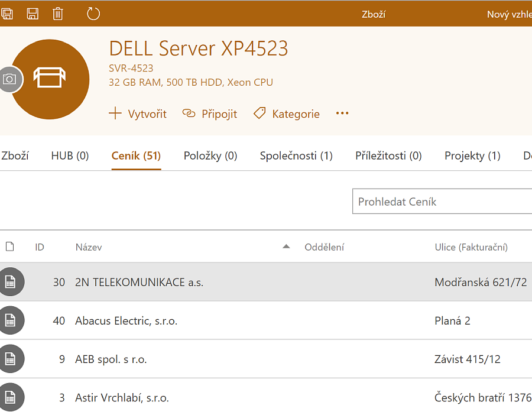
Task: Click the camera photo upload icon
Action: point(9,79)
